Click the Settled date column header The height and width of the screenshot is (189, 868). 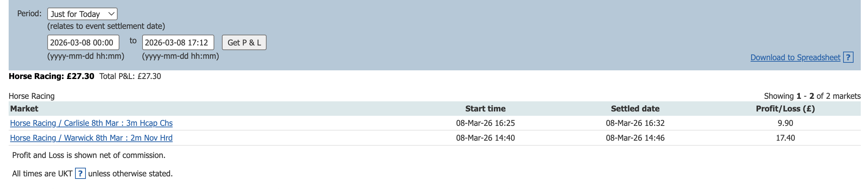[635, 109]
